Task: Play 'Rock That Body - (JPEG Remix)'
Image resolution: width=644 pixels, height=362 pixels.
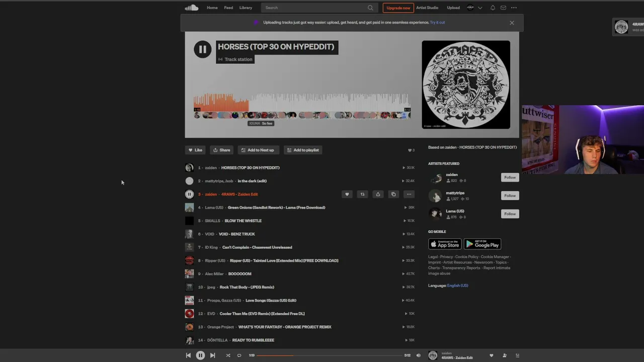Action: click(x=301, y=287)
